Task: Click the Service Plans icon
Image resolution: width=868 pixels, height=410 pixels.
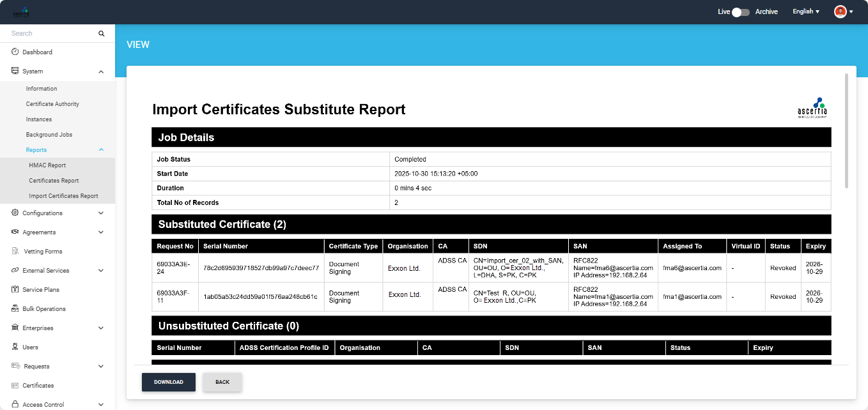Action: click(15, 289)
